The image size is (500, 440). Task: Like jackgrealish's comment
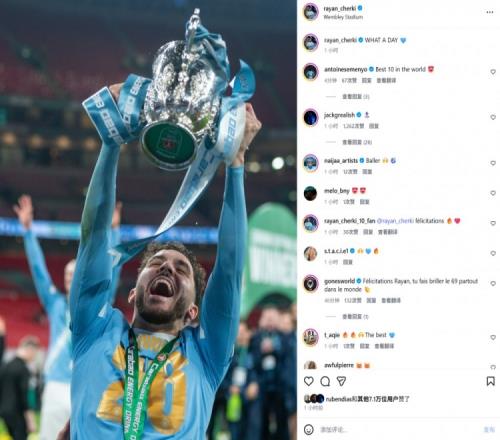point(493,117)
